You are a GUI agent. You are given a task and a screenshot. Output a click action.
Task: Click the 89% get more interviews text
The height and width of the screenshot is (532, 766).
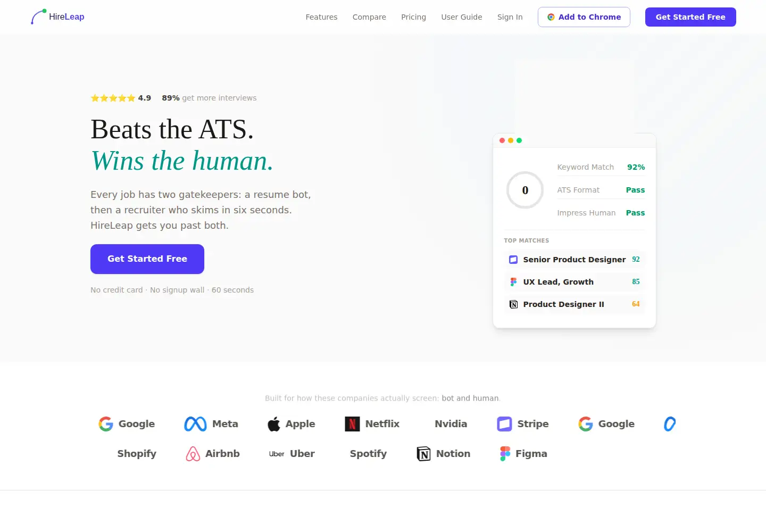point(209,98)
